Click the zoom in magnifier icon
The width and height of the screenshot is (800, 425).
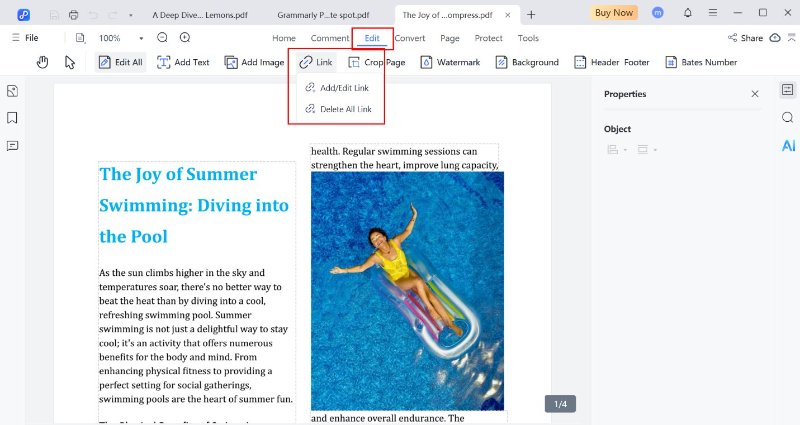(185, 38)
